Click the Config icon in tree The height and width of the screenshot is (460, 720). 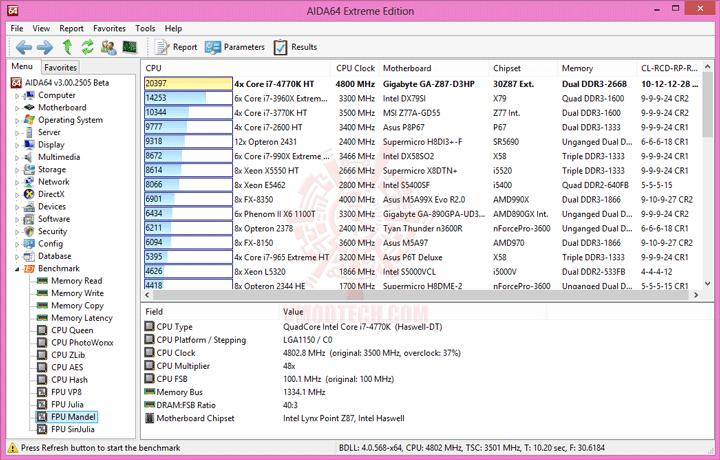pos(29,244)
